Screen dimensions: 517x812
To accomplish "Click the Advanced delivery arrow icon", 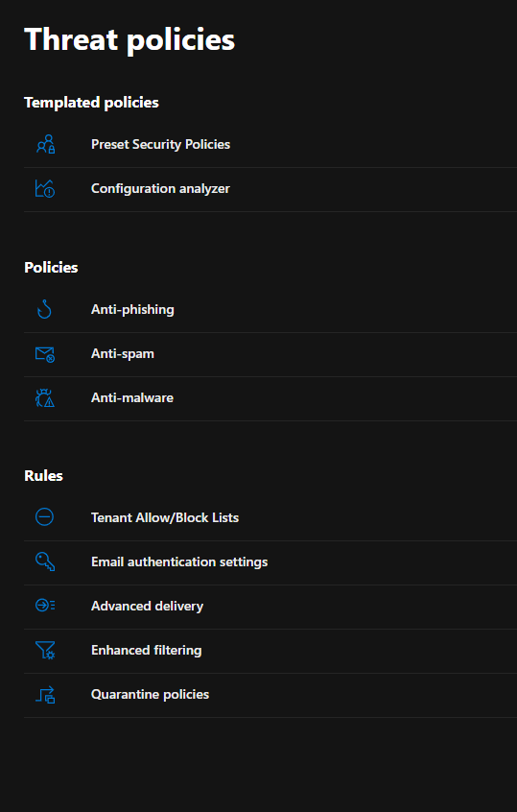I will coord(45,605).
